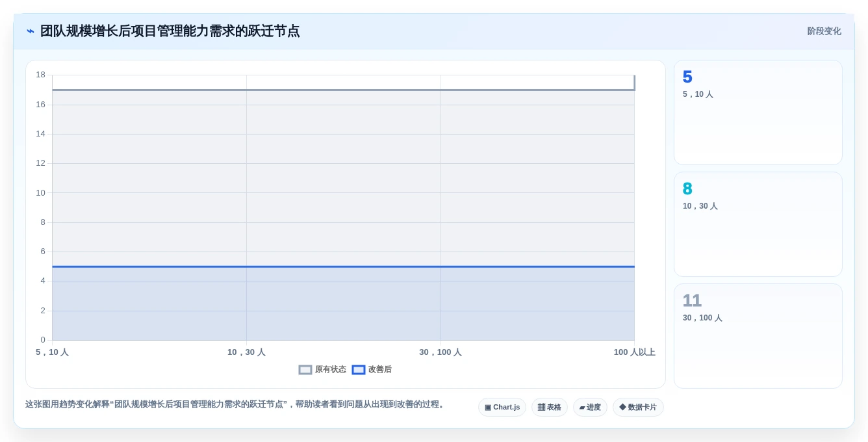The image size is (868, 442).
Task: Toggle the 改善后 legend swatch
Action: pos(359,370)
